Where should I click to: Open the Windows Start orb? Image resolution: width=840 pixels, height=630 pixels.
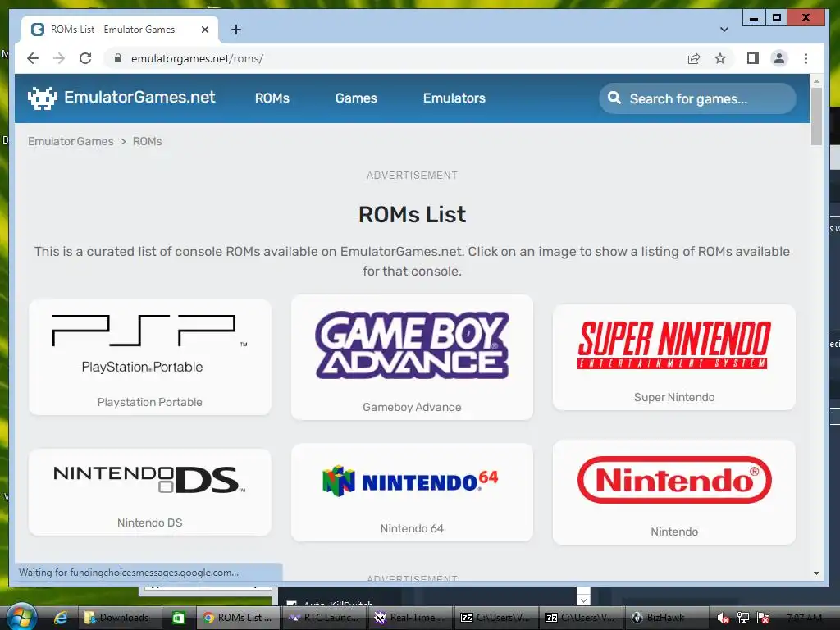point(21,617)
